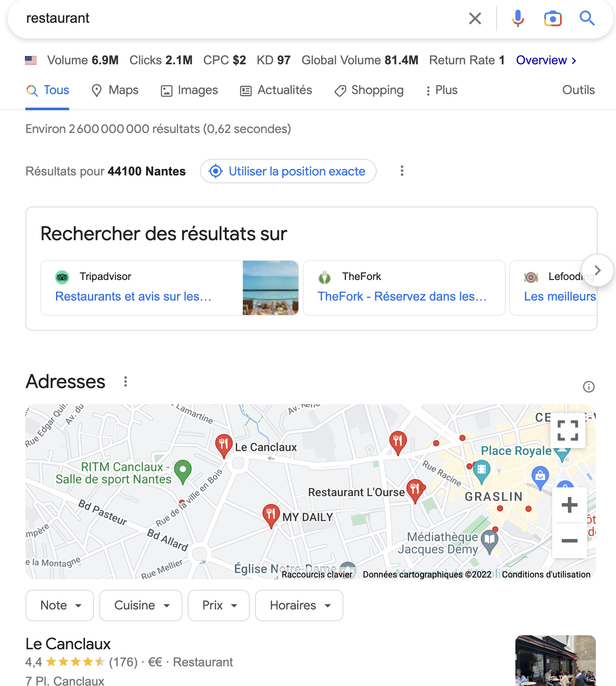Viewport: 616px width, 686px height.
Task: Switch to the Maps tab
Action: point(115,90)
